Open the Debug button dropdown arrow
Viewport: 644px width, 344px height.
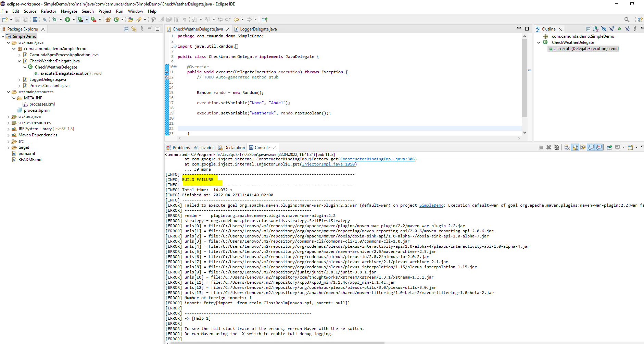pos(61,20)
